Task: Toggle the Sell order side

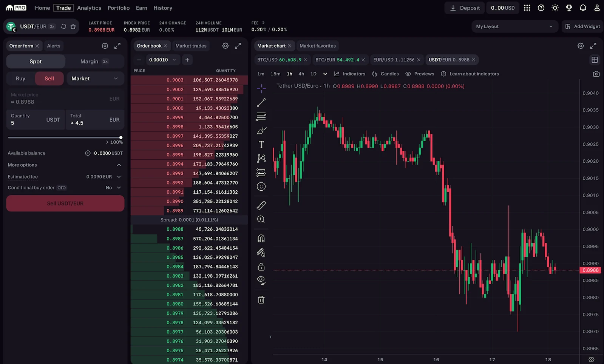Action: pos(49,79)
